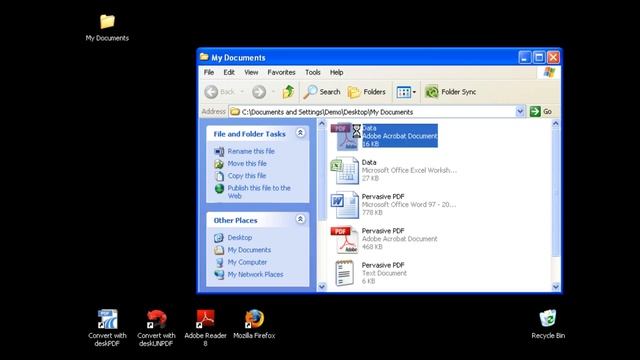Click My Network Places icon
Viewport: 640px width, 360px height.
click(x=219, y=274)
